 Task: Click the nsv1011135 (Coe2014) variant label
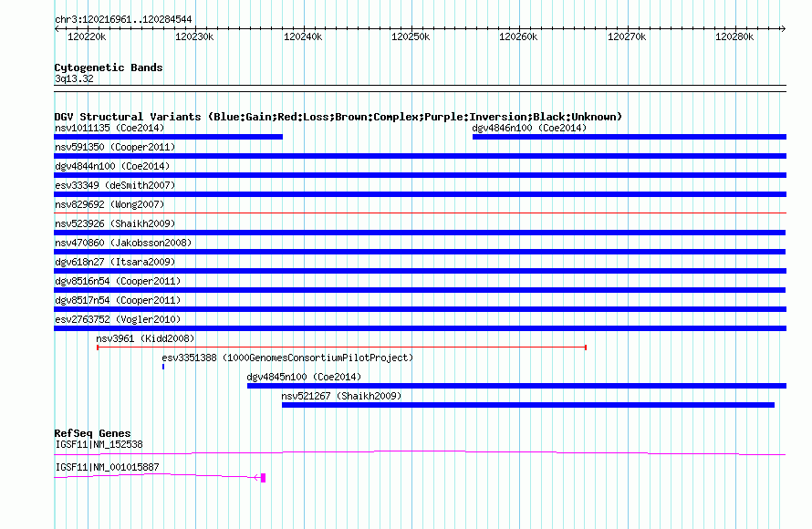[109, 128]
